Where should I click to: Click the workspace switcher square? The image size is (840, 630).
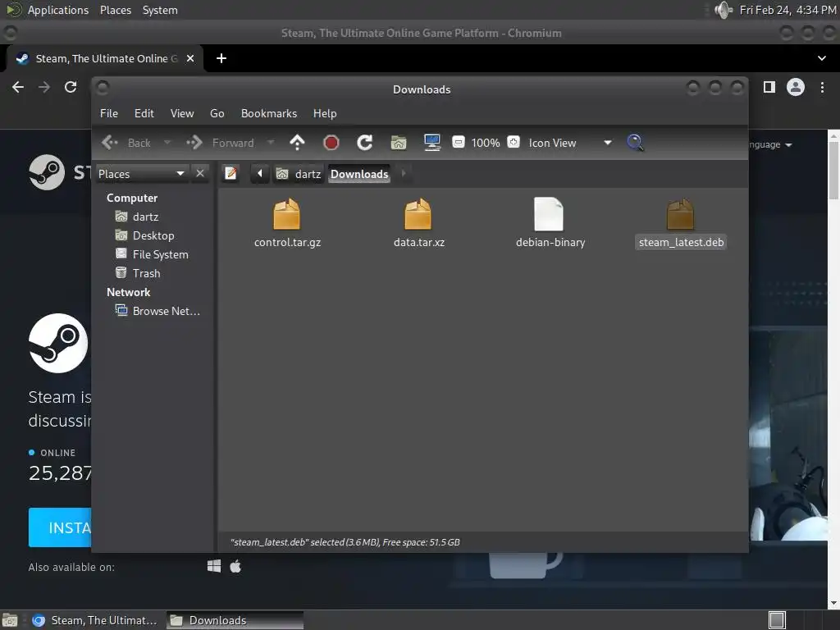click(x=777, y=620)
